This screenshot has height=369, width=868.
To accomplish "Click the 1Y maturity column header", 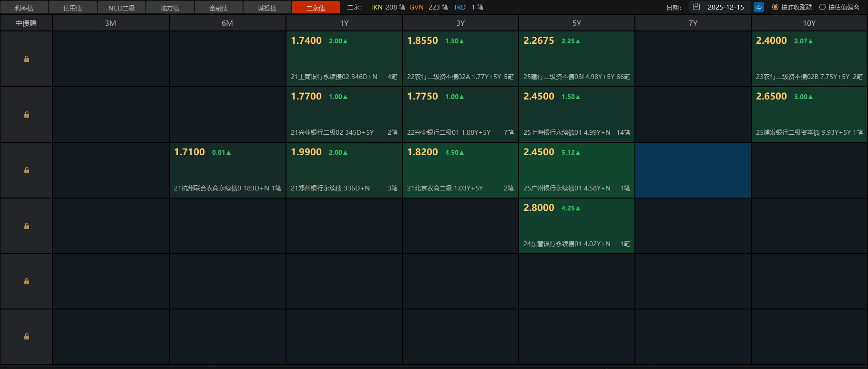I will click(344, 23).
